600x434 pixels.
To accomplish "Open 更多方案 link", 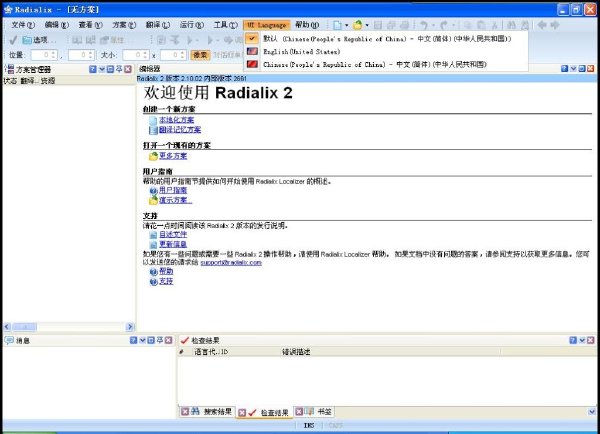I will [x=173, y=156].
